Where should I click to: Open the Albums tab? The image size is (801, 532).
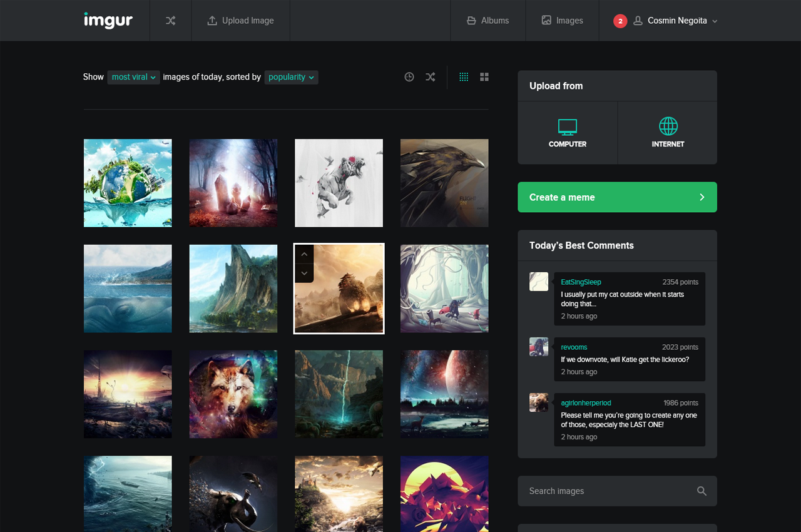[488, 21]
